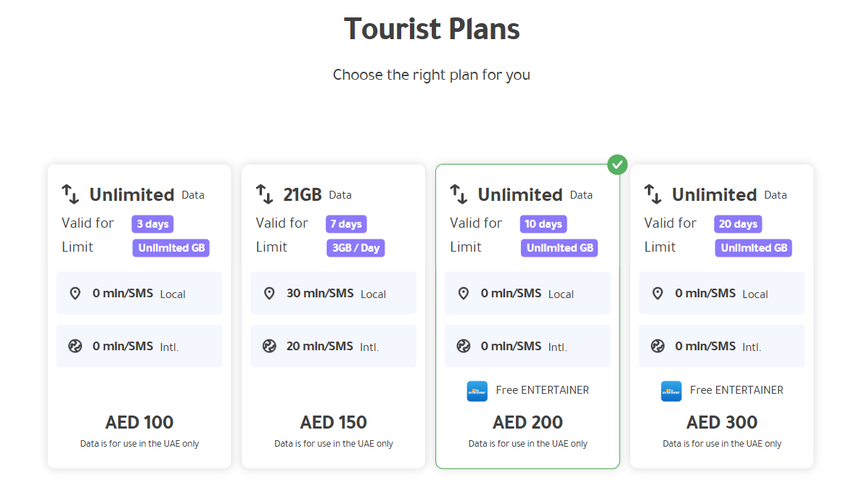This screenshot has width=867, height=504.
Task: Click the data arrows icon on 21GB plan
Action: (263, 194)
